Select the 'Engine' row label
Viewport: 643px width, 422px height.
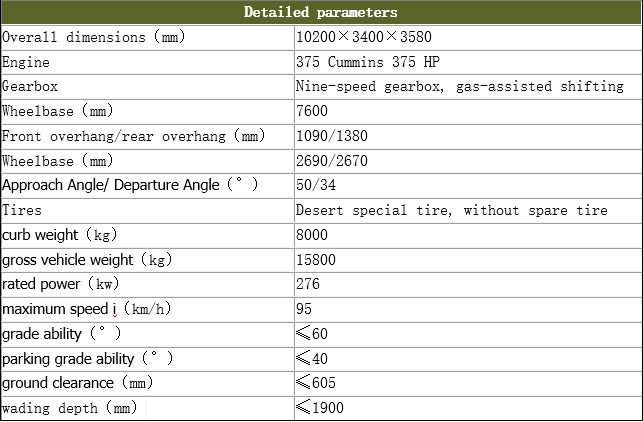point(26,62)
